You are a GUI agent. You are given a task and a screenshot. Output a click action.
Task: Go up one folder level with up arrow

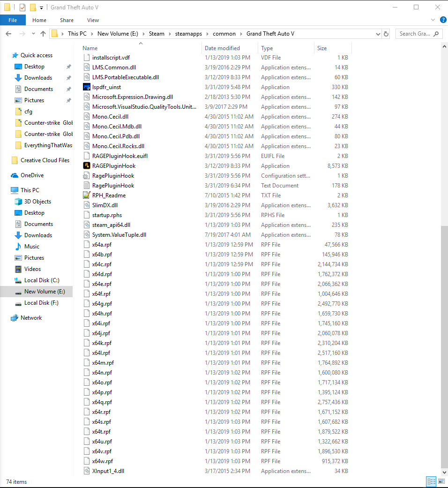pyautogui.click(x=43, y=34)
